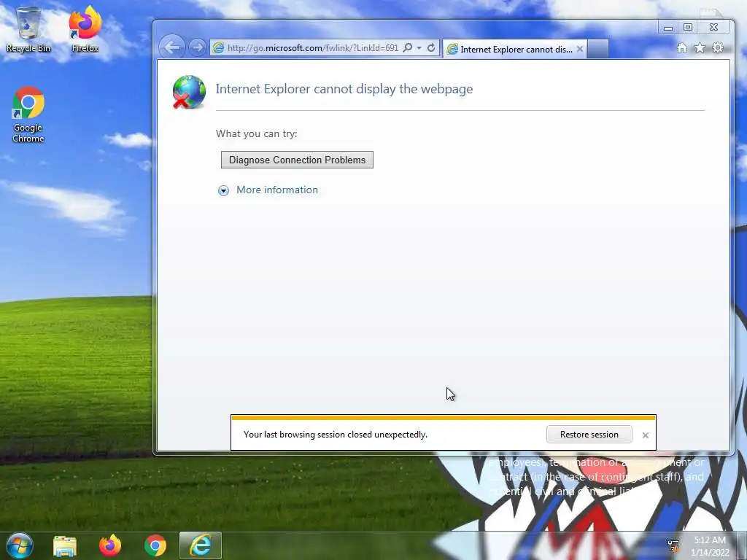
Task: Select the Google Chrome desktop shortcut
Action: pyautogui.click(x=28, y=114)
